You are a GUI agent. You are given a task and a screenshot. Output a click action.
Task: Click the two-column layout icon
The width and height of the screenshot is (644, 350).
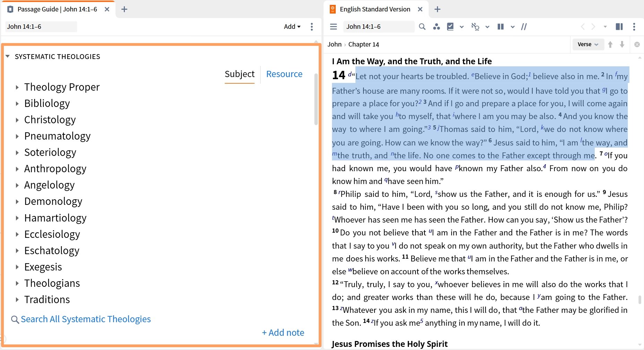click(500, 27)
